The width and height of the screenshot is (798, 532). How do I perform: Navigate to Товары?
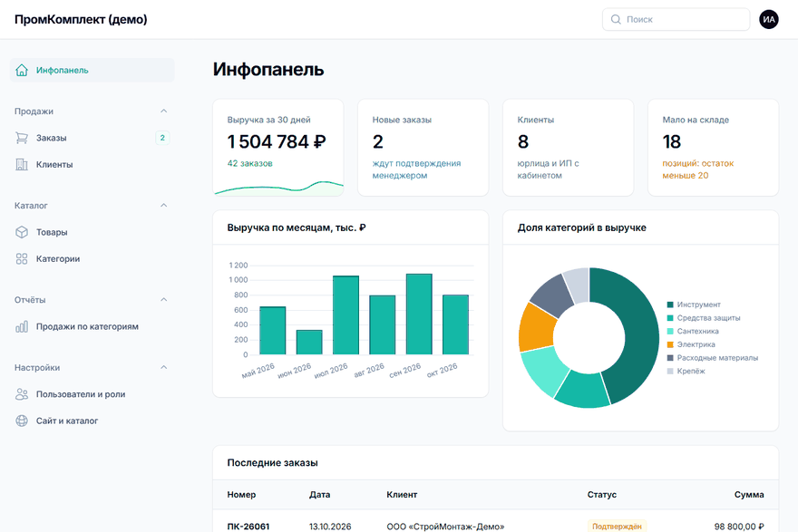[x=92, y=232]
